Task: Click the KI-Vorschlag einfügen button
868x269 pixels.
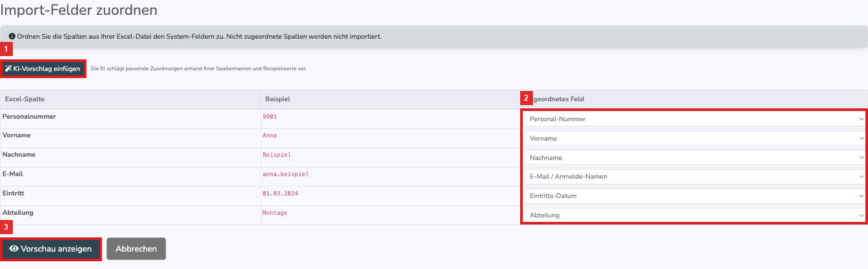Action: pos(43,68)
